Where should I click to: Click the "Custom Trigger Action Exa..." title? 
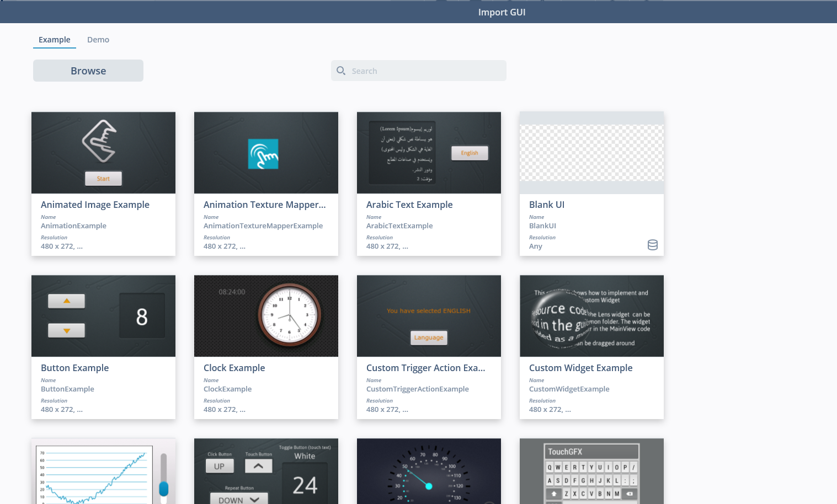pos(426,368)
